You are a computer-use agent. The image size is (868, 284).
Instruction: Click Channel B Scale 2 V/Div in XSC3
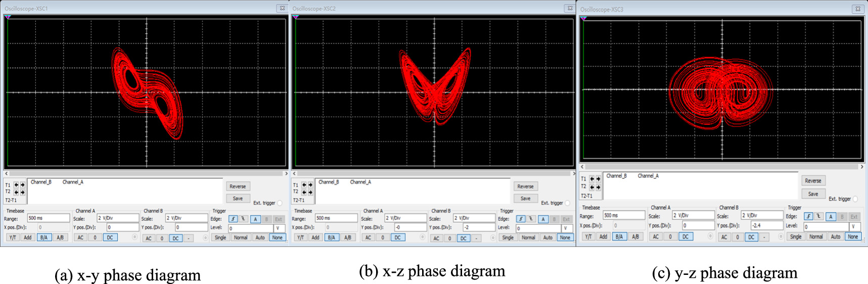[x=762, y=215]
